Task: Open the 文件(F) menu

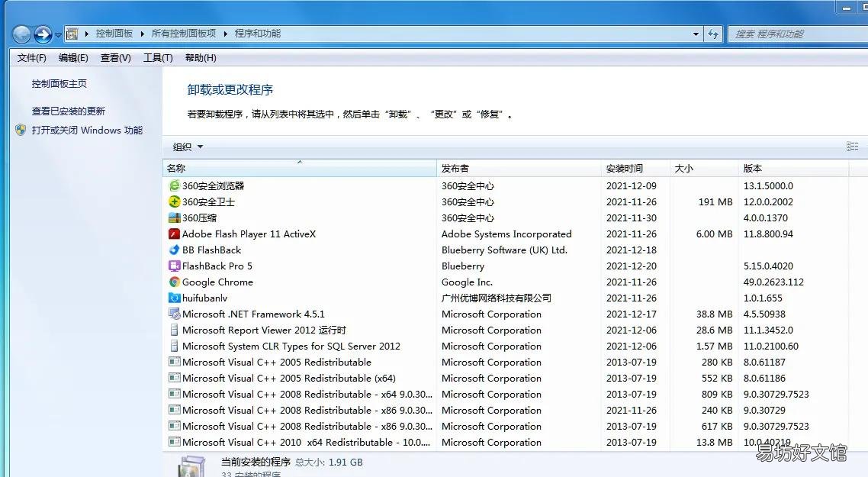Action: [x=31, y=57]
